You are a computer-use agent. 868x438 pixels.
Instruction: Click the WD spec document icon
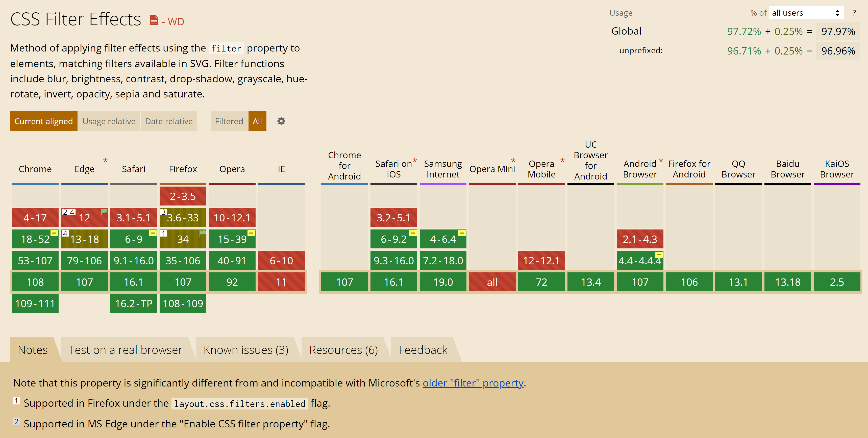(x=154, y=20)
